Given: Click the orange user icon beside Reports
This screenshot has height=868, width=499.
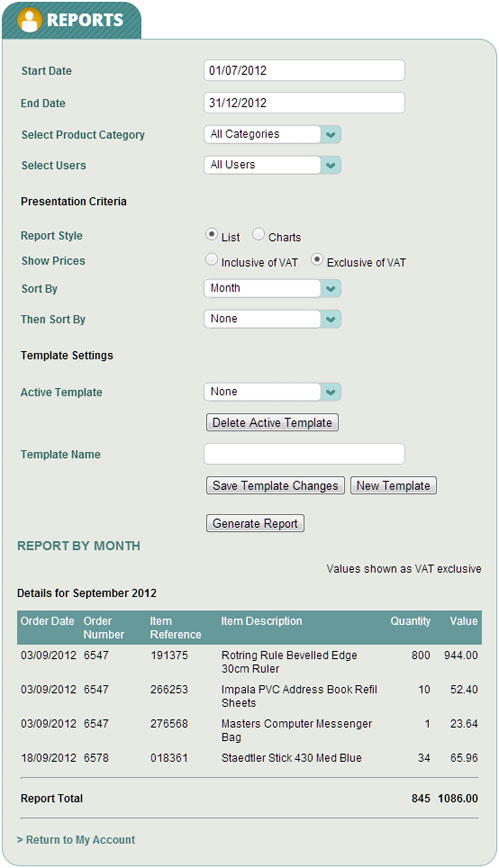Looking at the screenshot, I should pyautogui.click(x=29, y=20).
